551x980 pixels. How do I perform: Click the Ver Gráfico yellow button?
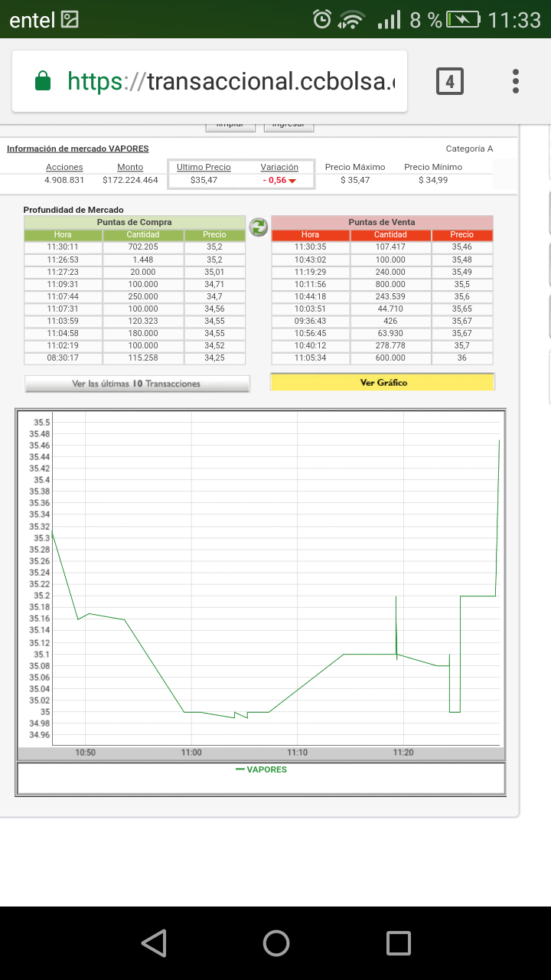[383, 382]
